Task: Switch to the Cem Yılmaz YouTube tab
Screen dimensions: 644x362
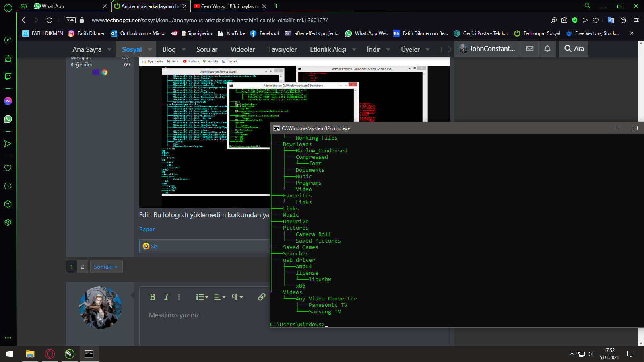Action: (226, 6)
